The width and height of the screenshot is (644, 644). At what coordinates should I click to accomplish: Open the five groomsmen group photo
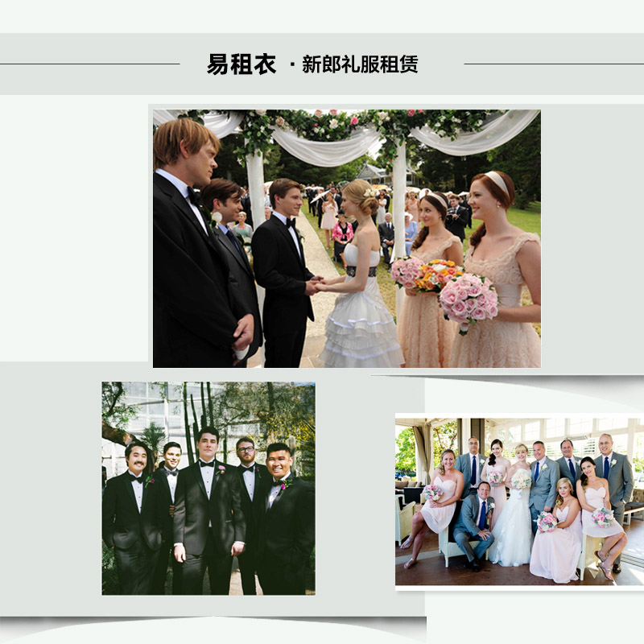point(208,488)
